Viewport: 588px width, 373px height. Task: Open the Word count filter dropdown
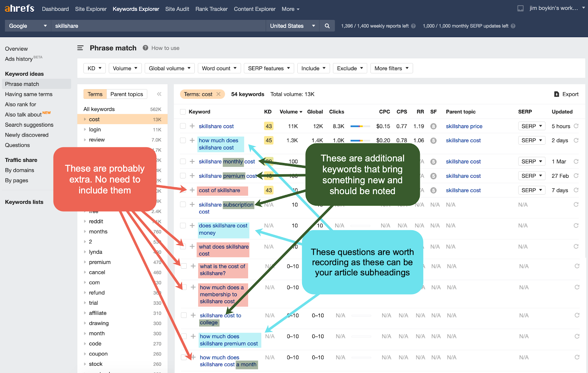tap(219, 68)
